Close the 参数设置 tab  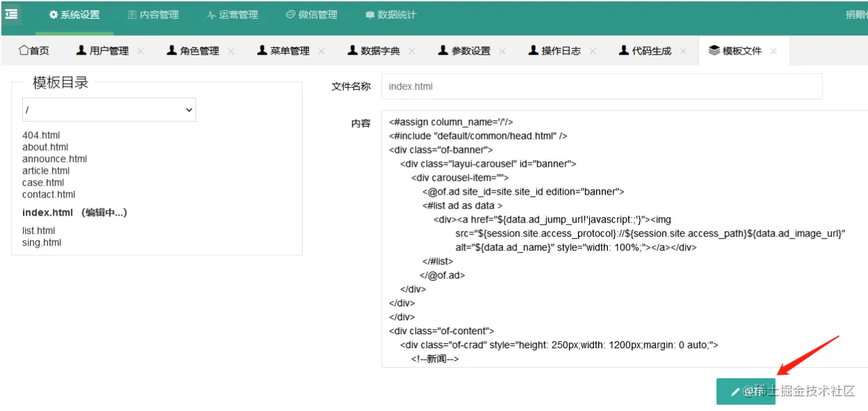pos(502,51)
